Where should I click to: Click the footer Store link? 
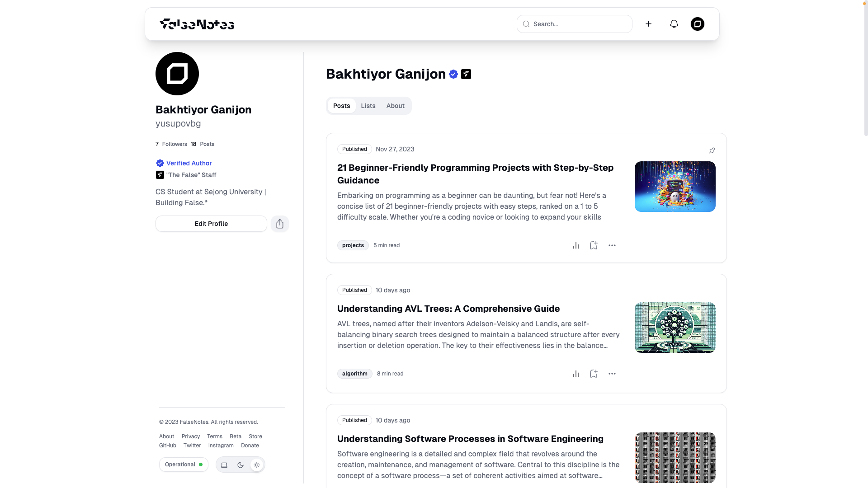(255, 436)
